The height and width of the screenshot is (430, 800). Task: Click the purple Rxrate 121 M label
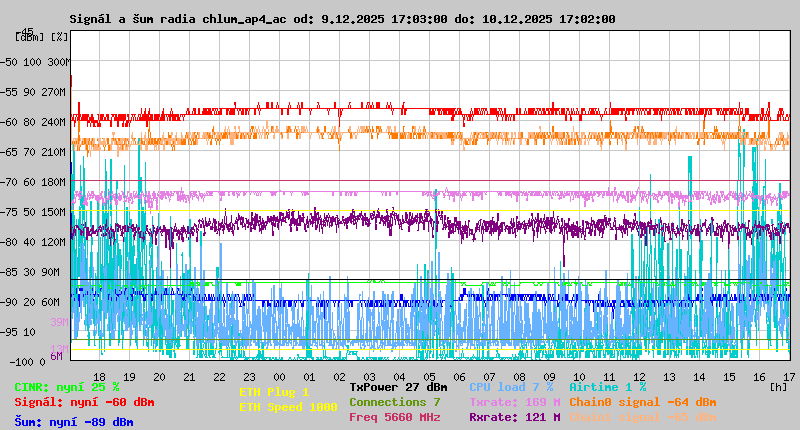514,417
